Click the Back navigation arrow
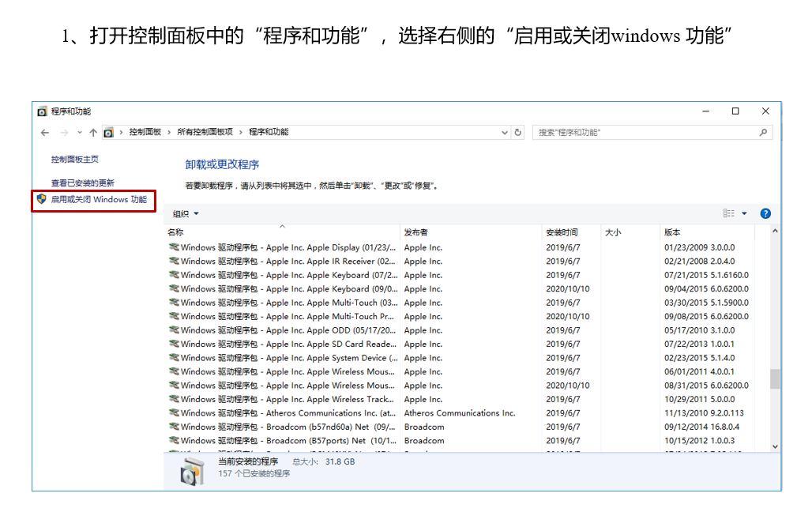This screenshot has width=812, height=512. (x=45, y=132)
